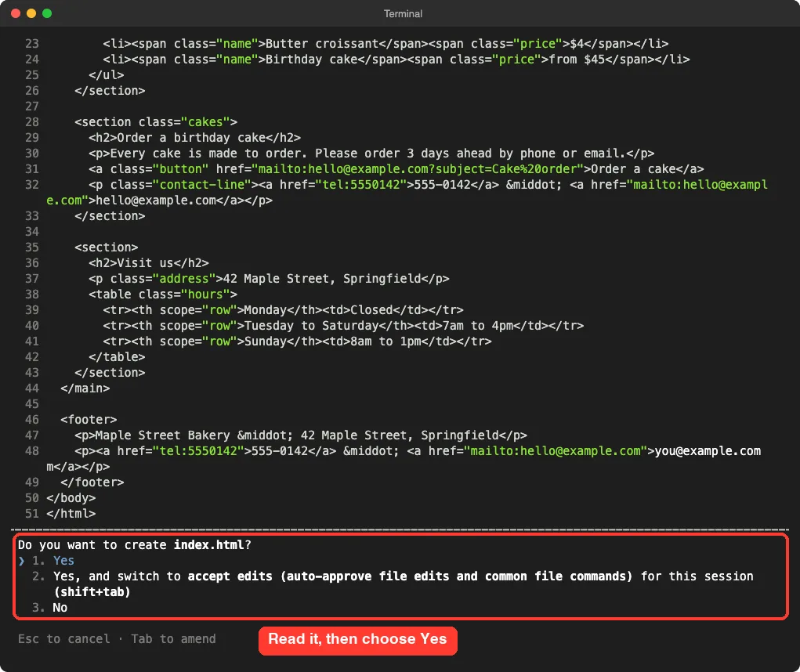Image resolution: width=800 pixels, height=672 pixels.
Task: Click the 'Tab to amend' hint text
Action: (x=173, y=639)
